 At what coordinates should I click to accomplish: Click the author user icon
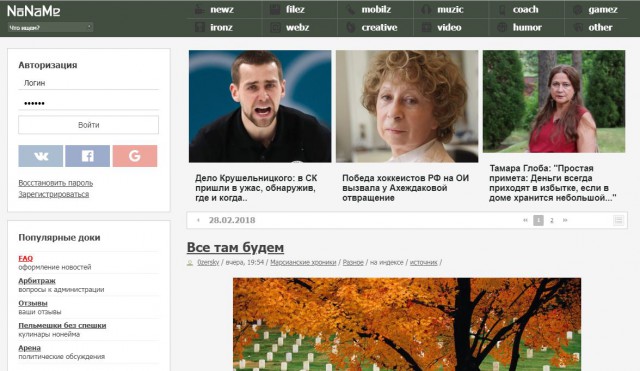click(190, 263)
